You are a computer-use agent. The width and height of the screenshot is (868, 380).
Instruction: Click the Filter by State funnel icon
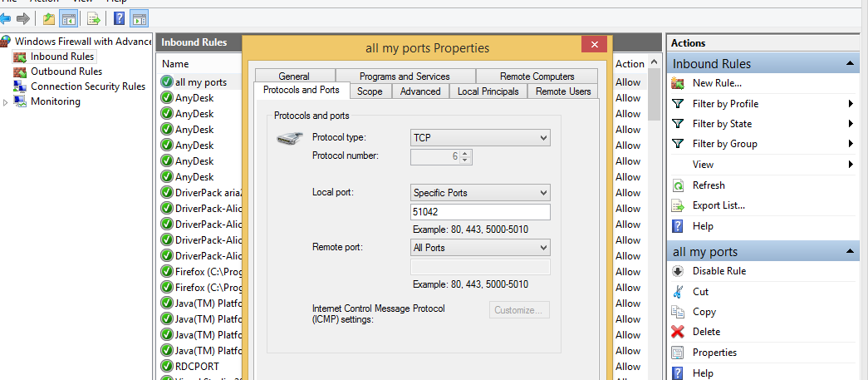click(x=678, y=124)
